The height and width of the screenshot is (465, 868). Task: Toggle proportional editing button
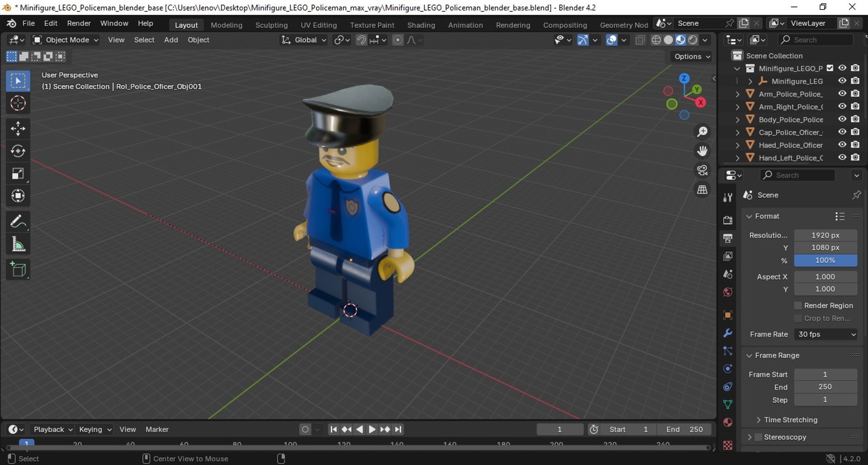click(397, 40)
